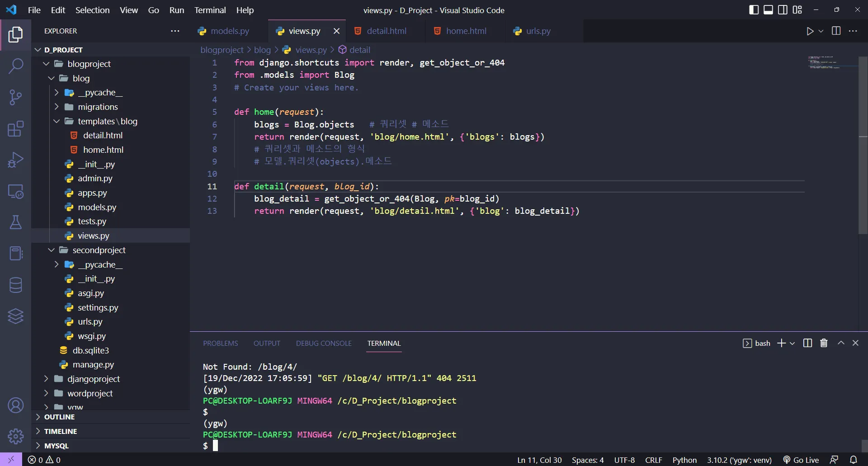Click the code minimap preview
This screenshot has height=466, width=868.
tap(824, 63)
